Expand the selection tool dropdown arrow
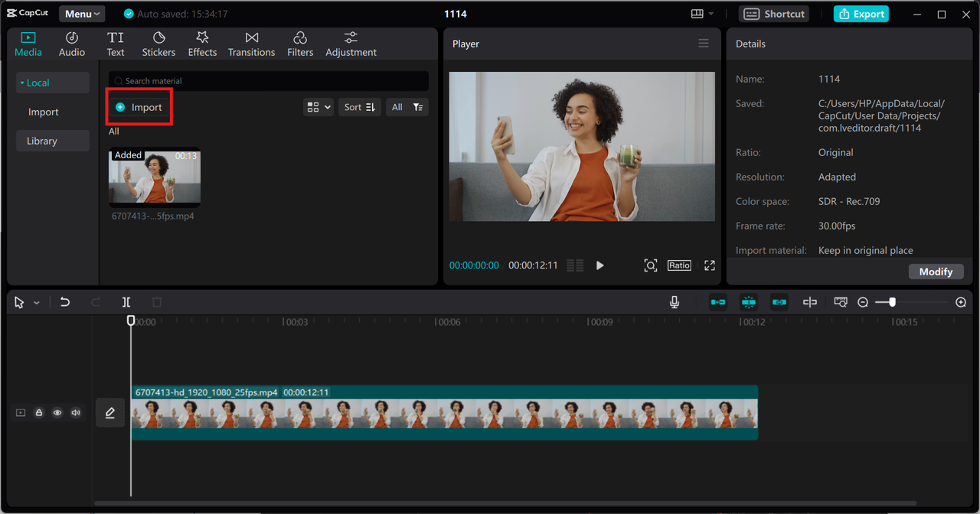This screenshot has height=514, width=980. click(35, 302)
